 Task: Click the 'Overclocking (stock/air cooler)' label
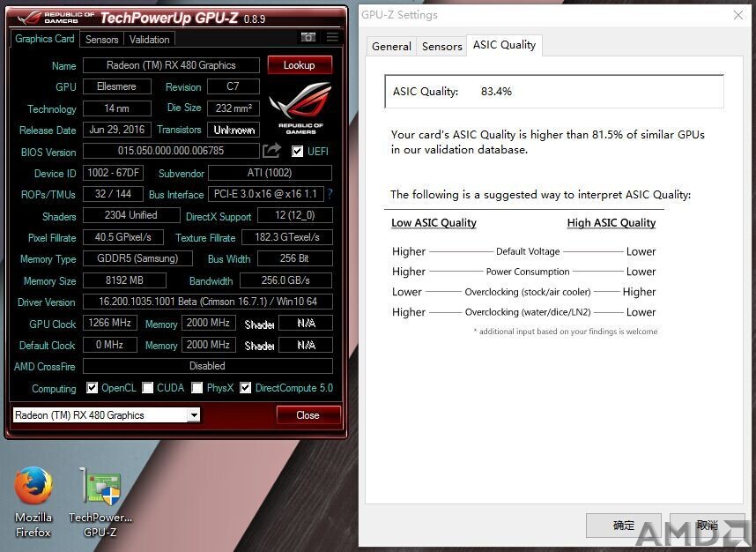[x=528, y=292]
